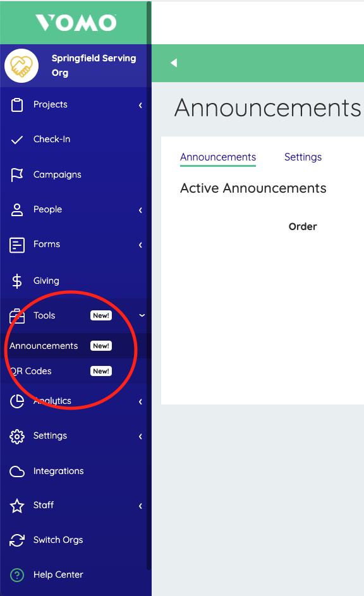Click the Forms document icon
The width and height of the screenshot is (364, 596).
click(x=16, y=245)
